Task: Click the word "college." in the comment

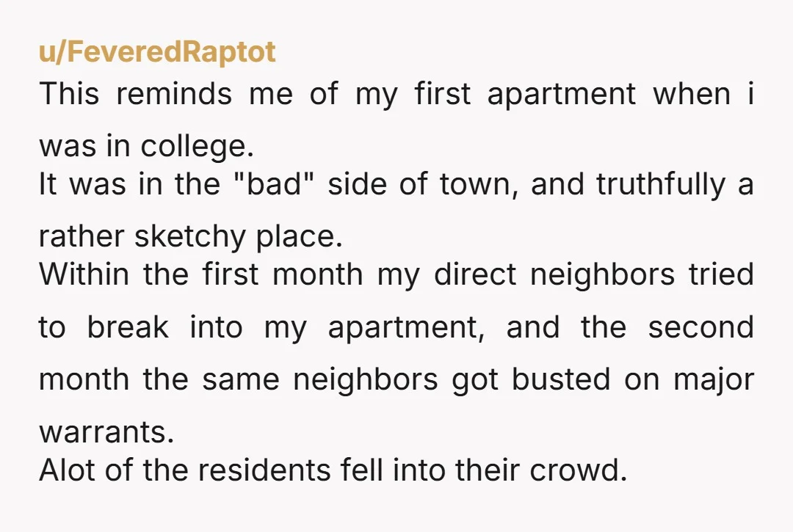Action: click(197, 147)
